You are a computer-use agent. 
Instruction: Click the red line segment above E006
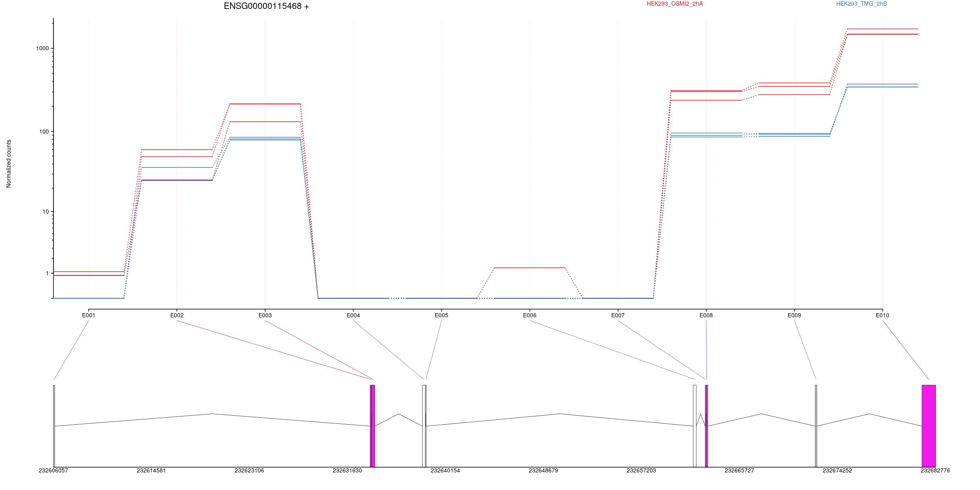[530, 268]
